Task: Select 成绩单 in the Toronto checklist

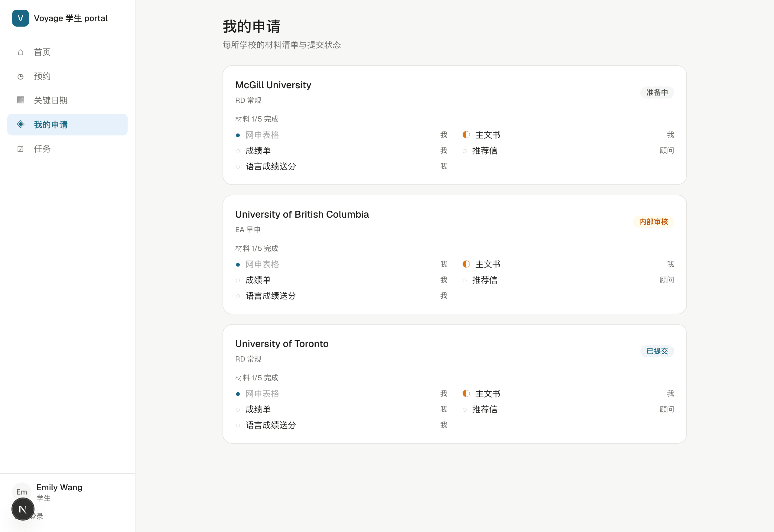Action: click(x=258, y=409)
